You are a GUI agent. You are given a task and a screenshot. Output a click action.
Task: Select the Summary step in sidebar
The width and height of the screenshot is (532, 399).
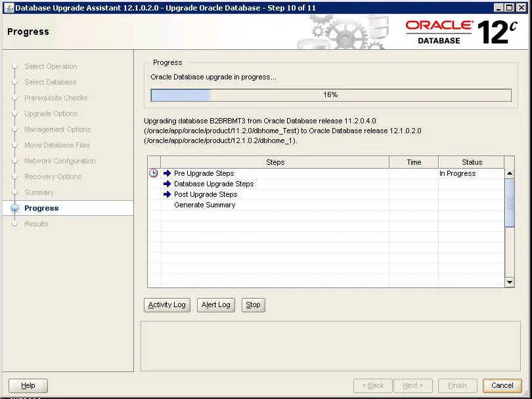(x=39, y=192)
